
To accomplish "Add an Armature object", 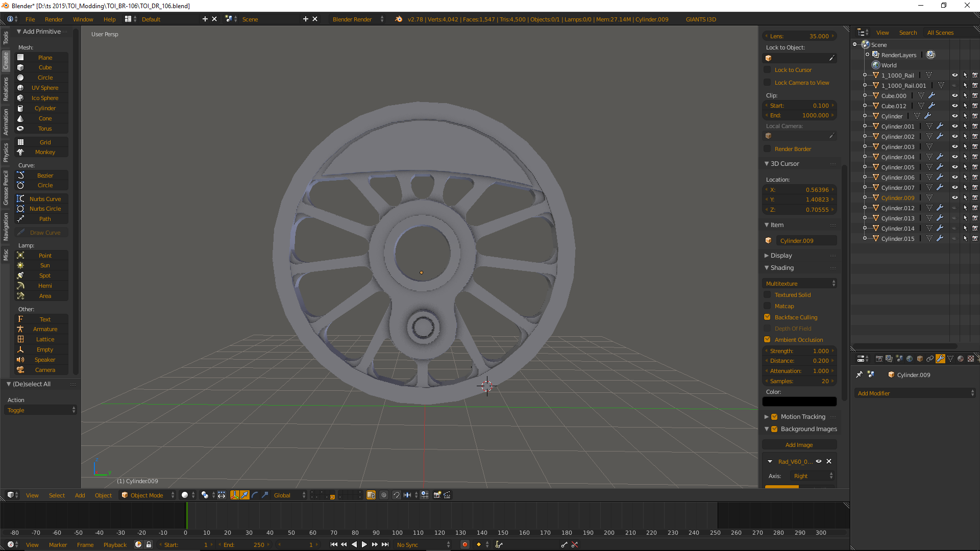I will pyautogui.click(x=45, y=329).
